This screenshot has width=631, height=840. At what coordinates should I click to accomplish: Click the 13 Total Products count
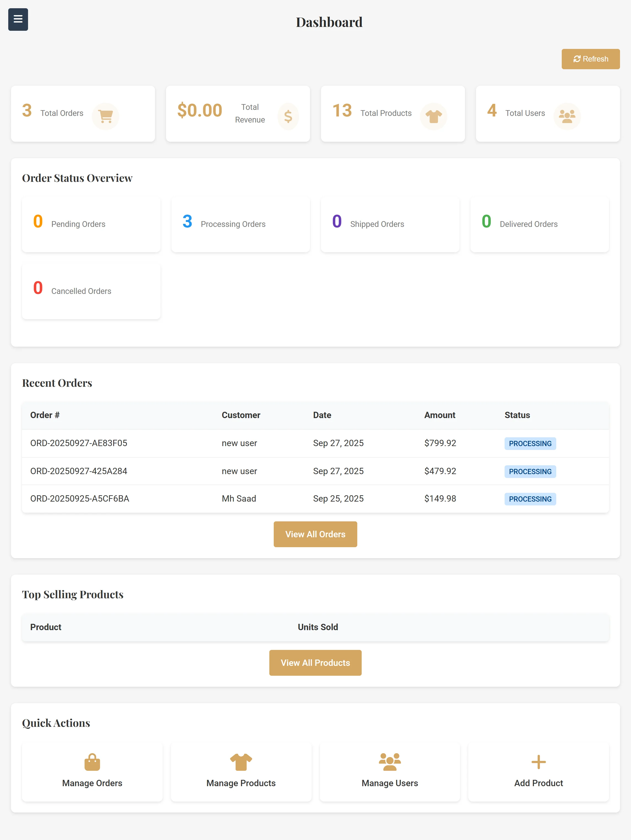click(x=342, y=110)
